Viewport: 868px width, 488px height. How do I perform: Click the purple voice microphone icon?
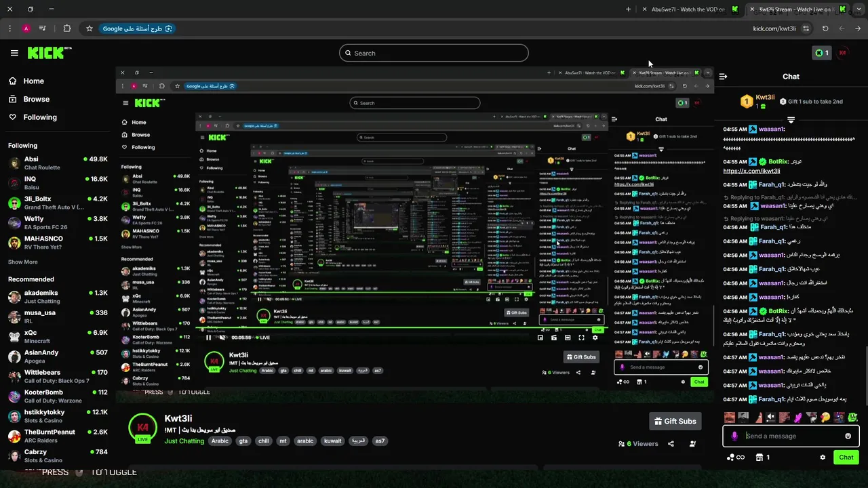(734, 436)
